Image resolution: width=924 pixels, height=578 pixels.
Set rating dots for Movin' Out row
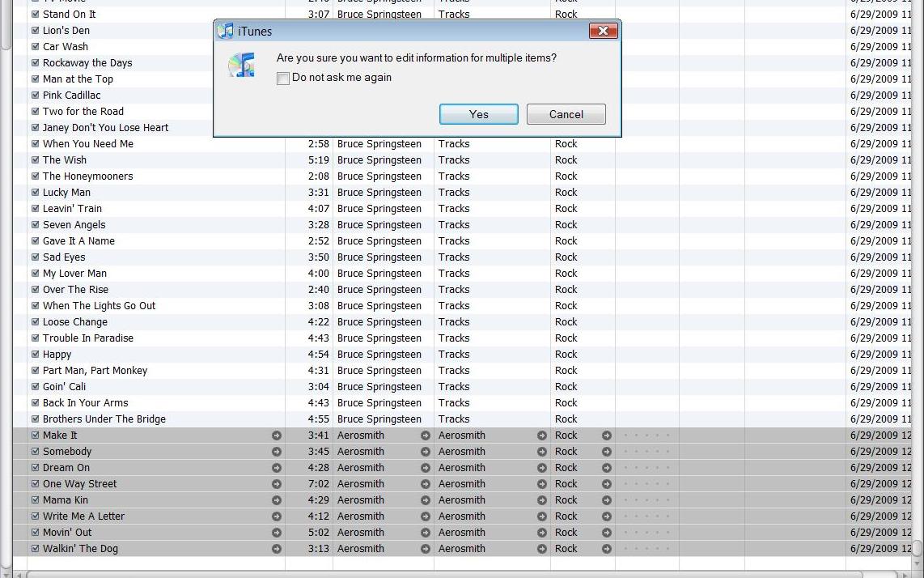coord(646,533)
